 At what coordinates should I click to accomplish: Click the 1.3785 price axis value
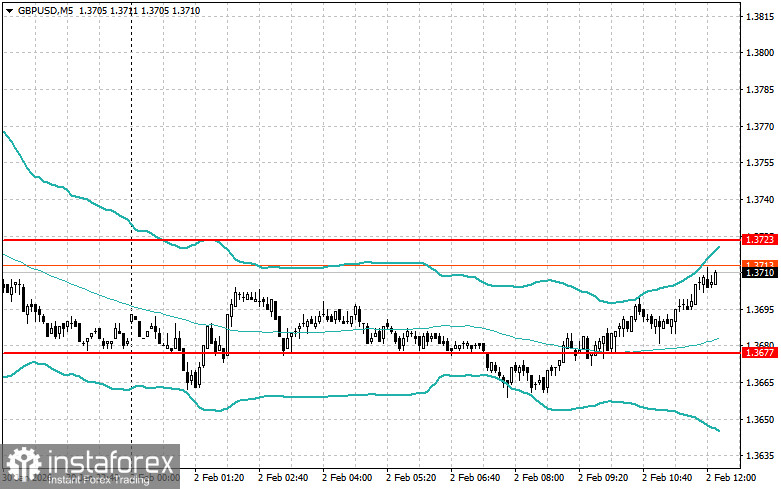coord(760,90)
